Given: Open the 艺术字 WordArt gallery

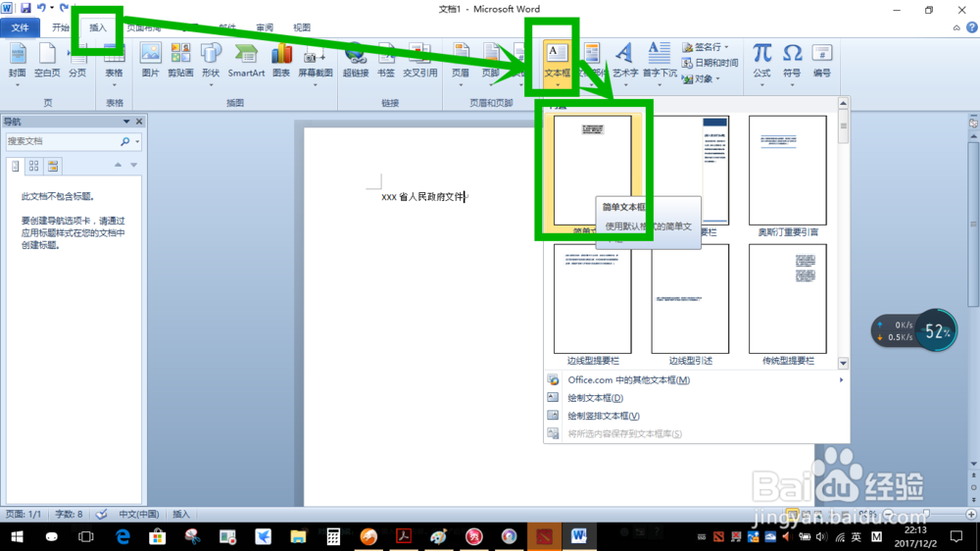Looking at the screenshot, I should point(625,62).
